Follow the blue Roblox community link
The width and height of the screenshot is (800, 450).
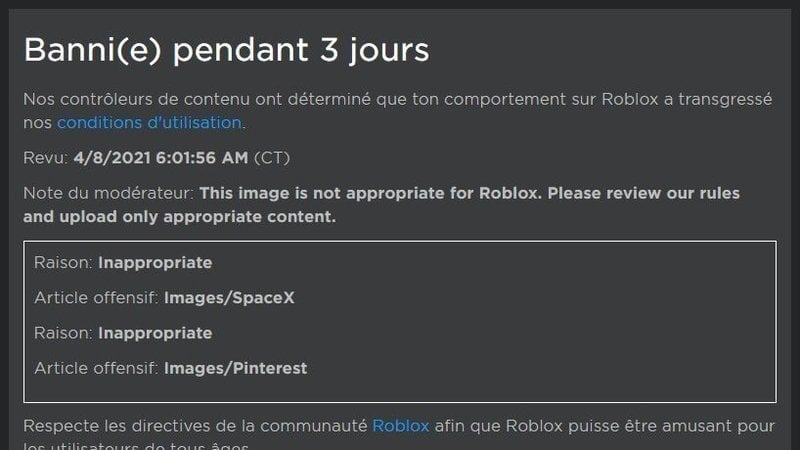click(401, 426)
